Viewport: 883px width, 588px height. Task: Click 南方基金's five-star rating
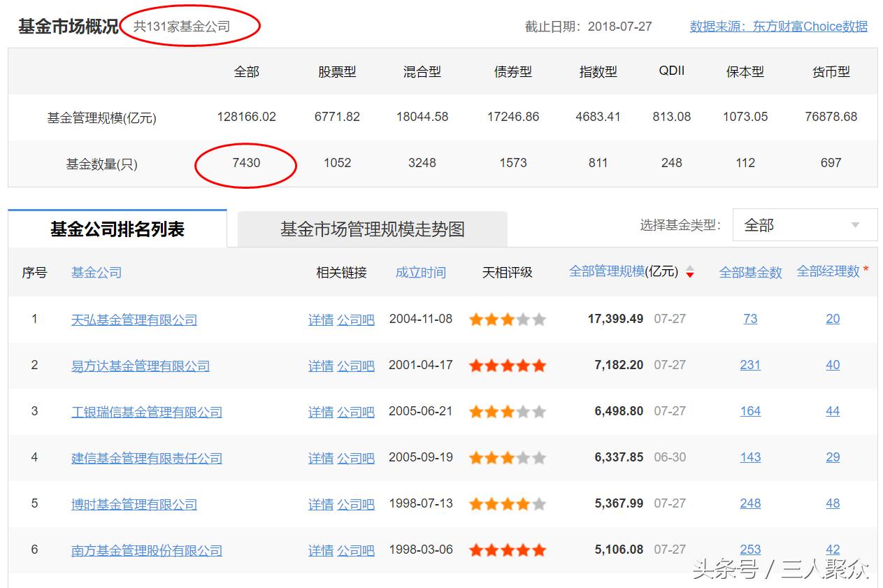coord(508,550)
